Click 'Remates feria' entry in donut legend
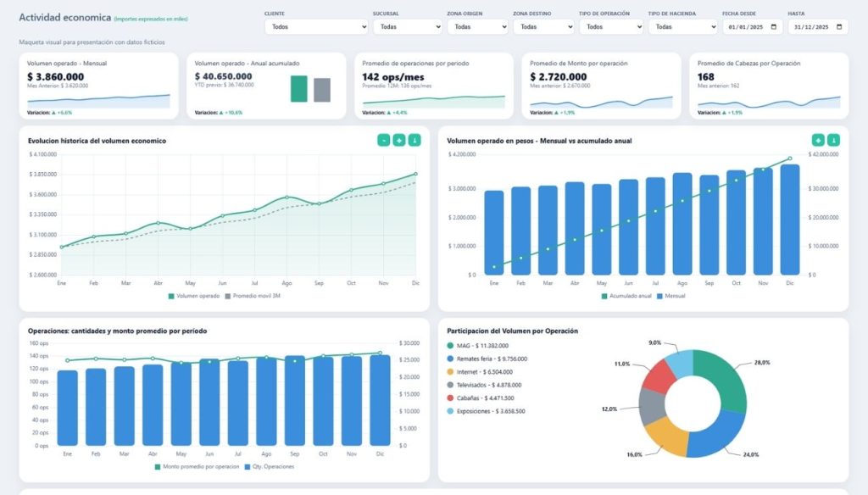This screenshot has height=495, width=868. pos(492,359)
